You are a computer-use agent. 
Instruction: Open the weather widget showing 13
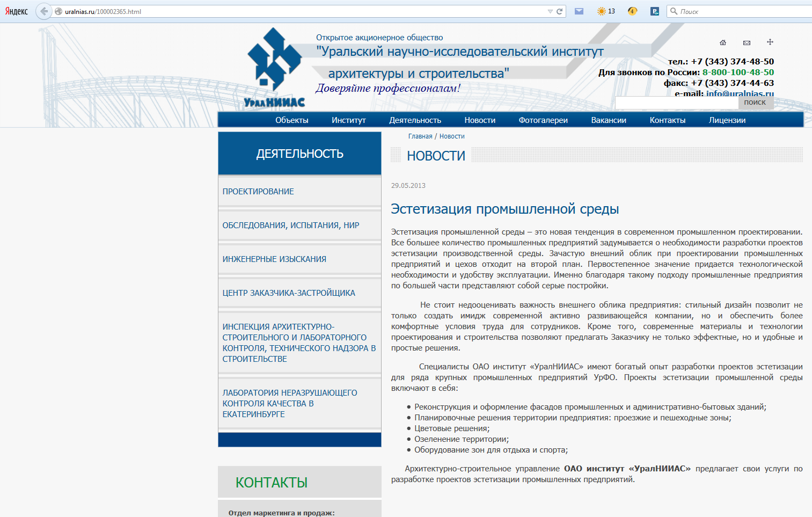606,11
